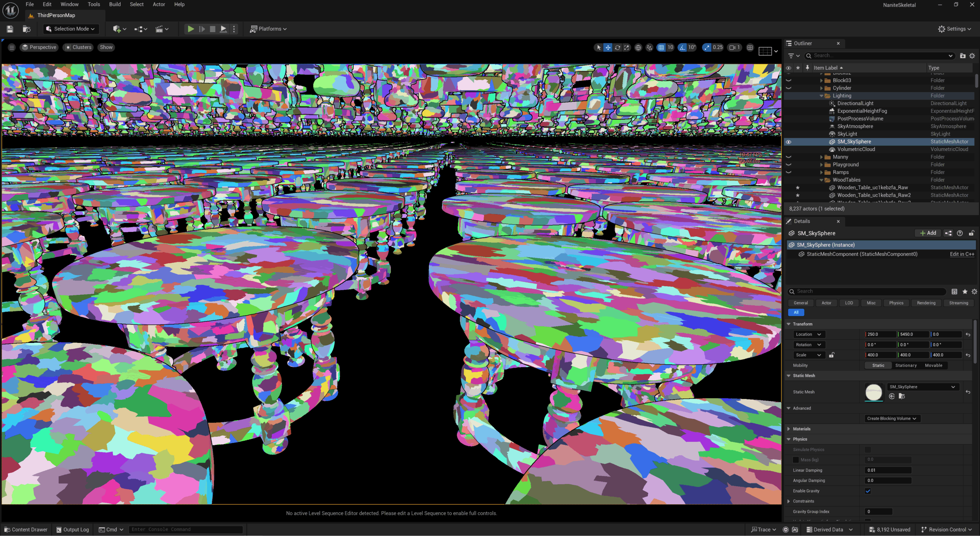Open play mode options three-dot menu

[x=234, y=29]
